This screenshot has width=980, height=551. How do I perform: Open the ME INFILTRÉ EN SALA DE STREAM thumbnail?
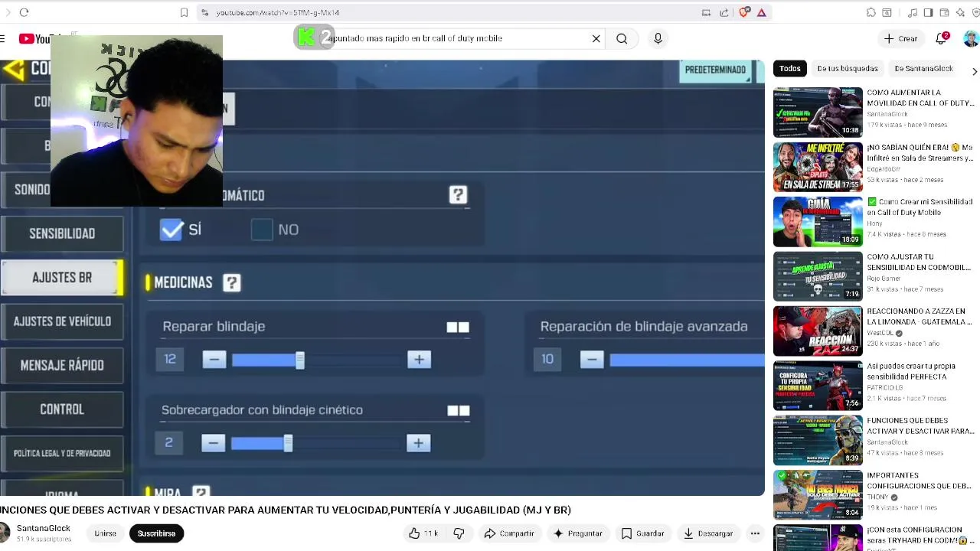pyautogui.click(x=818, y=167)
